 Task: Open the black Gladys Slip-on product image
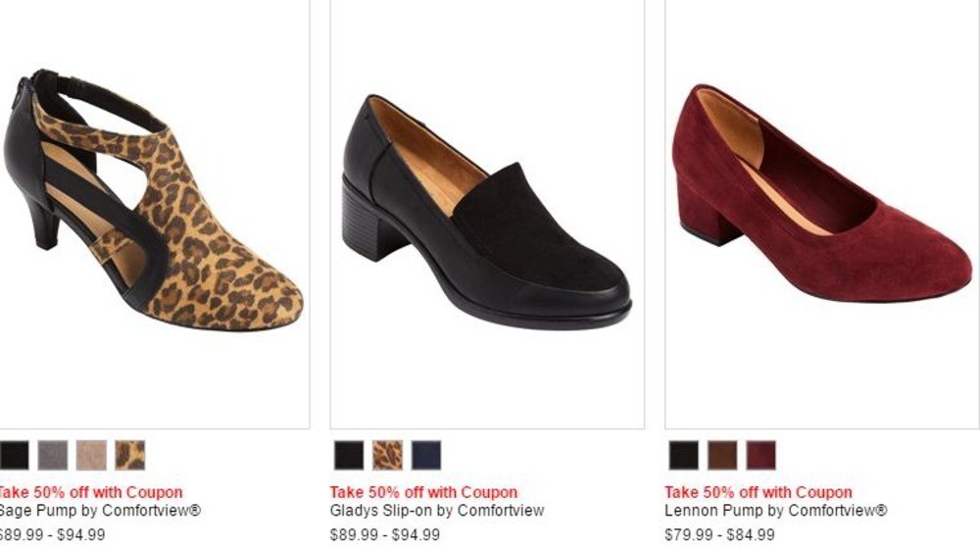click(x=487, y=213)
